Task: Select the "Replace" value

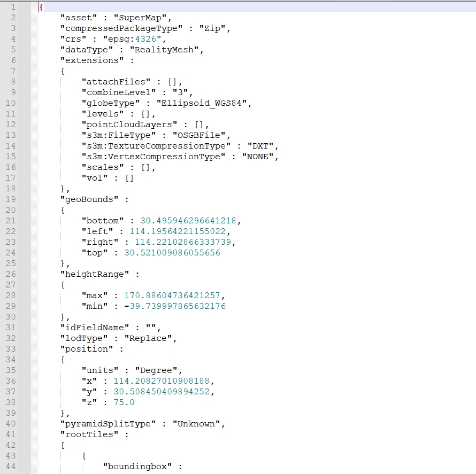Action: [x=148, y=338]
